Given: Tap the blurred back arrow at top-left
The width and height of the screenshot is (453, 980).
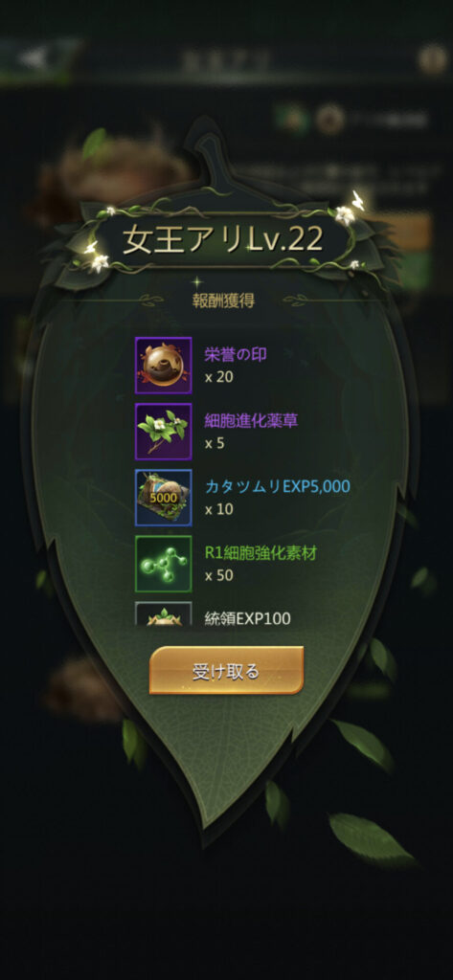Looking at the screenshot, I should pos(33,58).
